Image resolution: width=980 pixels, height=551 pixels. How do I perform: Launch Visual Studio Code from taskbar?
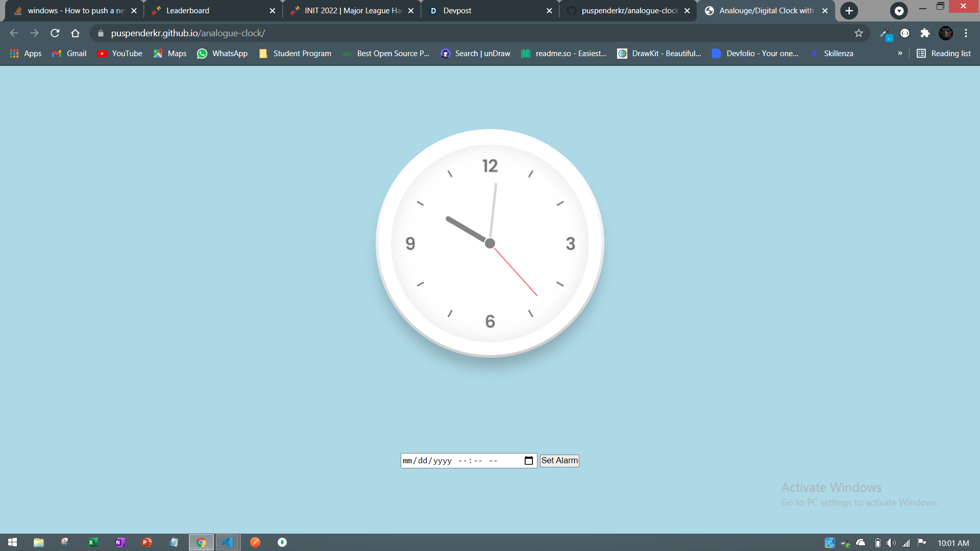click(228, 542)
